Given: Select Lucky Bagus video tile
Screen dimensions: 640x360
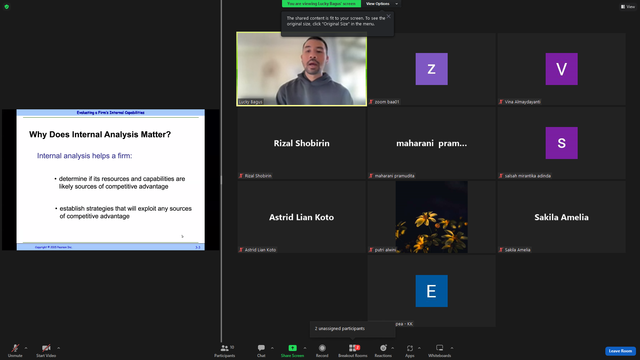Looking at the screenshot, I should pos(302,69).
